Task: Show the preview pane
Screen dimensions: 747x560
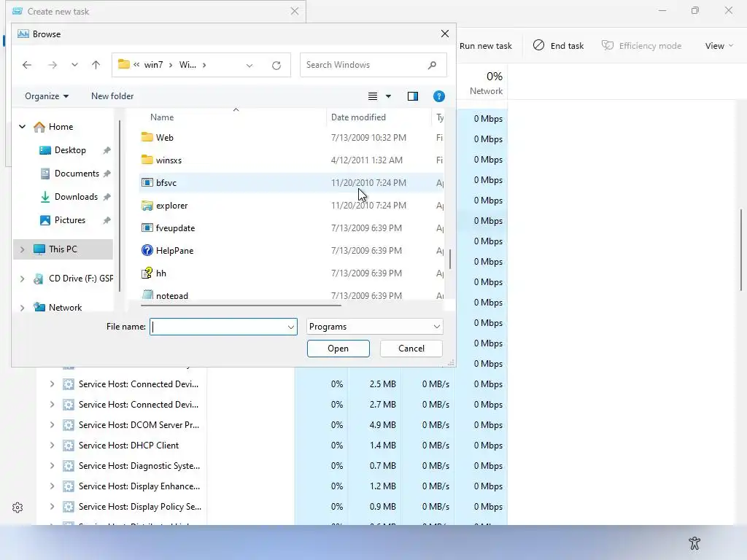Action: [413, 96]
